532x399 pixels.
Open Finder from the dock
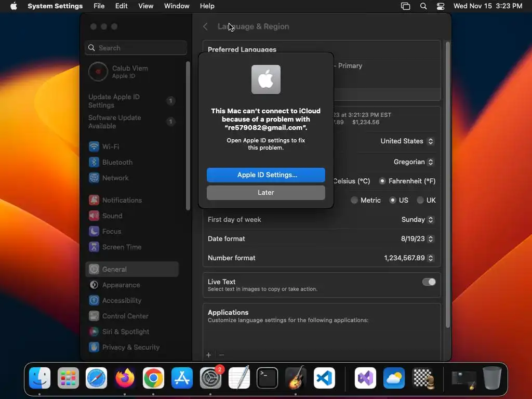coord(39,378)
